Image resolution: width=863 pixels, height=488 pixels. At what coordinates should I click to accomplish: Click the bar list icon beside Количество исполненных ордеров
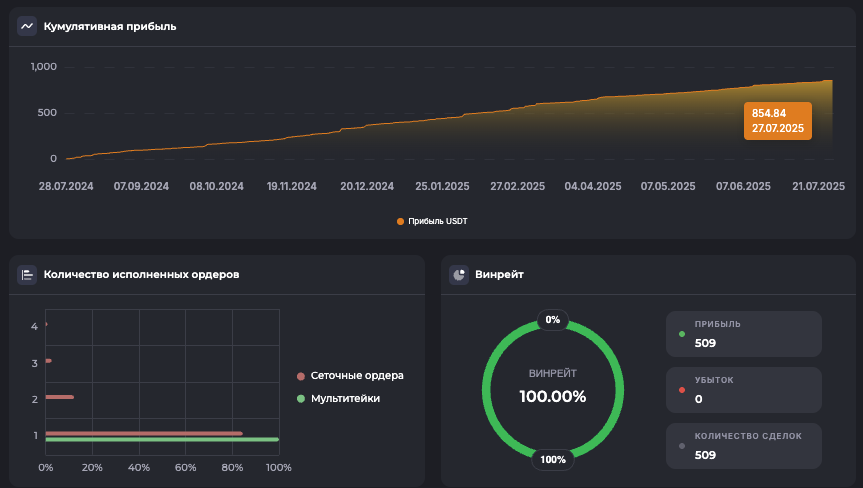(x=27, y=274)
